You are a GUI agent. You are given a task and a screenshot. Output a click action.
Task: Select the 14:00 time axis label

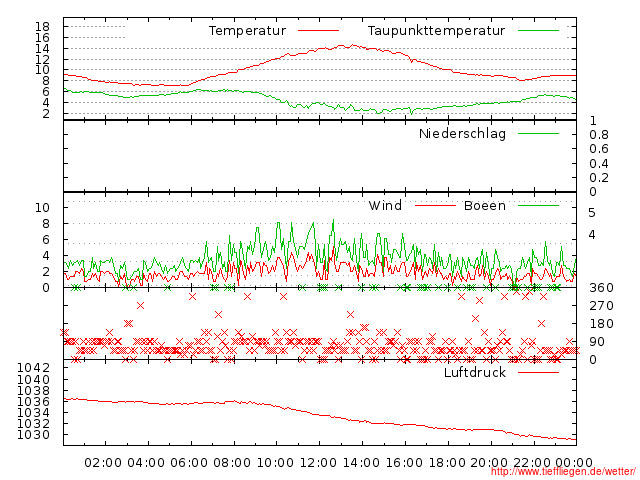tap(361, 463)
